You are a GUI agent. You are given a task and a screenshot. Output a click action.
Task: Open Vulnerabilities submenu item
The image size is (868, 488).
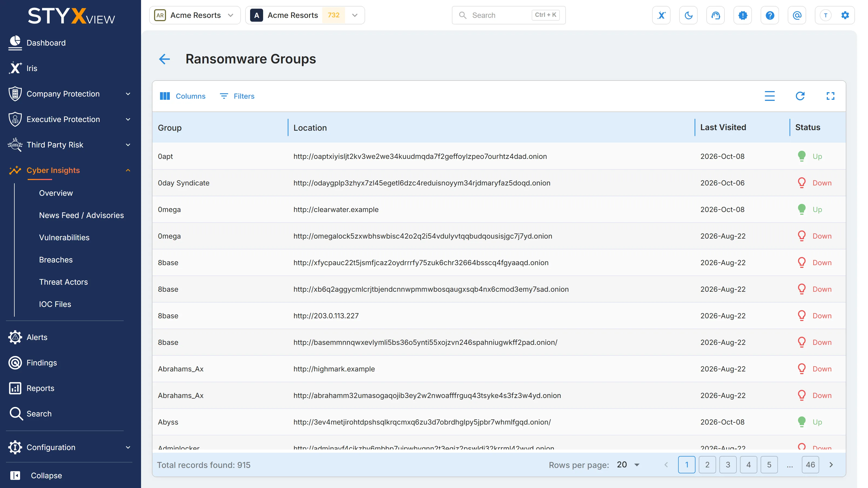(64, 237)
